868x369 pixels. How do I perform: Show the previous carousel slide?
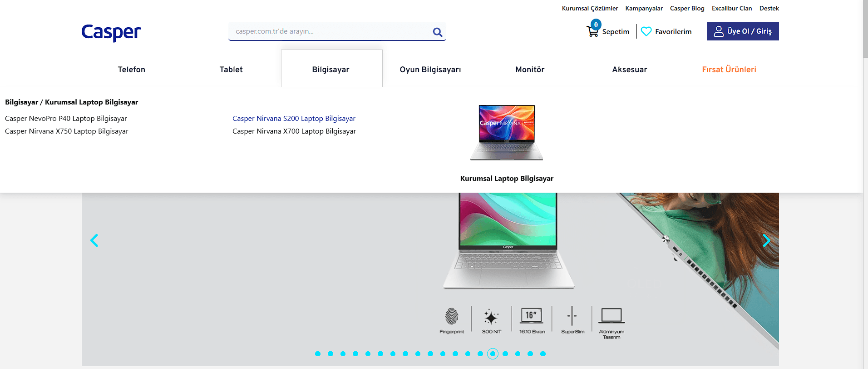(94, 240)
